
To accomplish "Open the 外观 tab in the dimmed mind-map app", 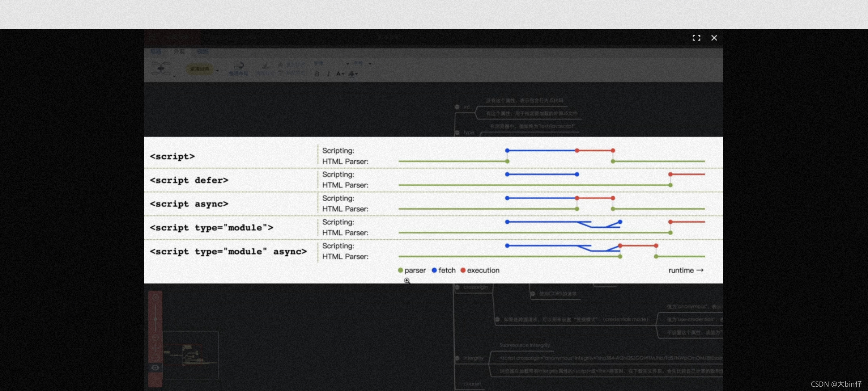I will (179, 52).
